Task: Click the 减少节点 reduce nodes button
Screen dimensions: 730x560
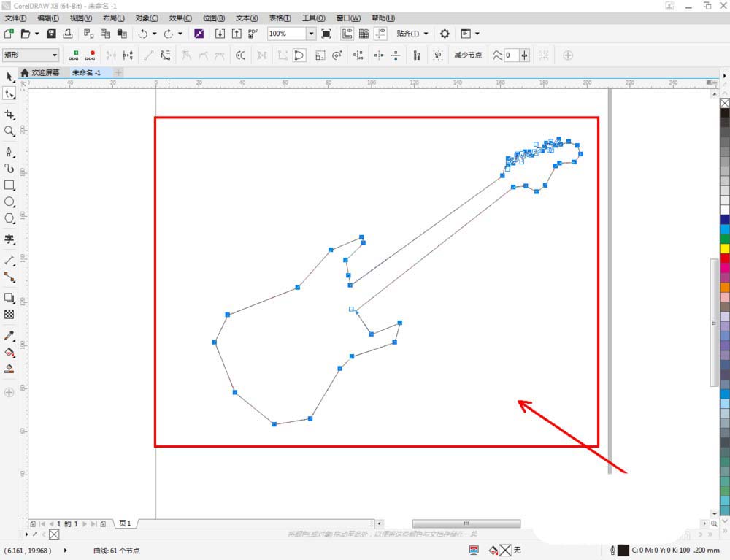Action: click(x=468, y=55)
